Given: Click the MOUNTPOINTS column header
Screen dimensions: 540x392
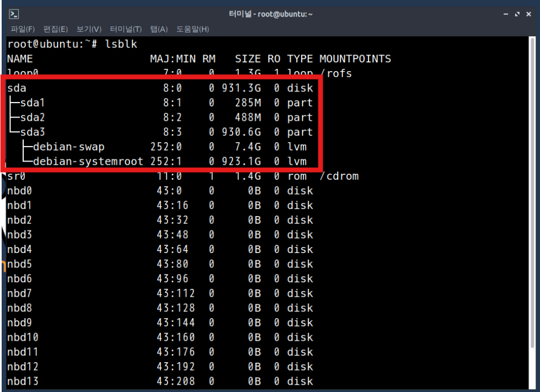Looking at the screenshot, I should (355, 59).
